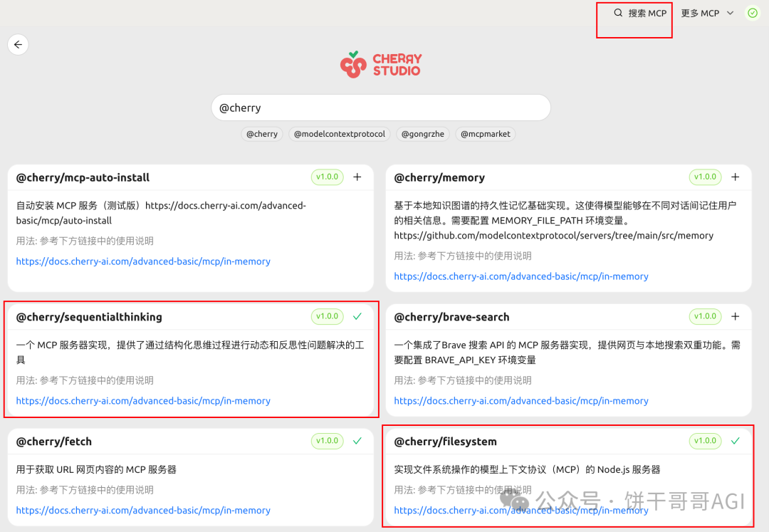Click the 搜索 MCP button
This screenshot has width=769, height=532.
click(x=640, y=13)
